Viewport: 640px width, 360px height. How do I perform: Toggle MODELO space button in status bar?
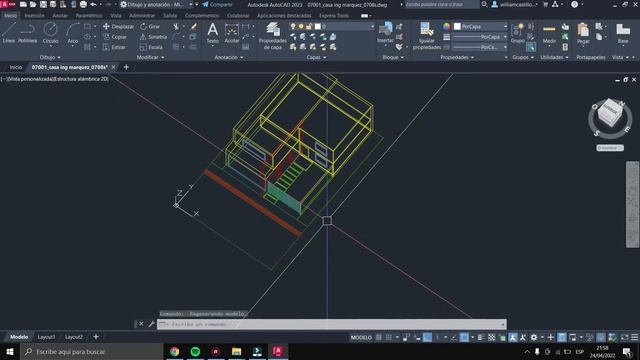(x=361, y=337)
